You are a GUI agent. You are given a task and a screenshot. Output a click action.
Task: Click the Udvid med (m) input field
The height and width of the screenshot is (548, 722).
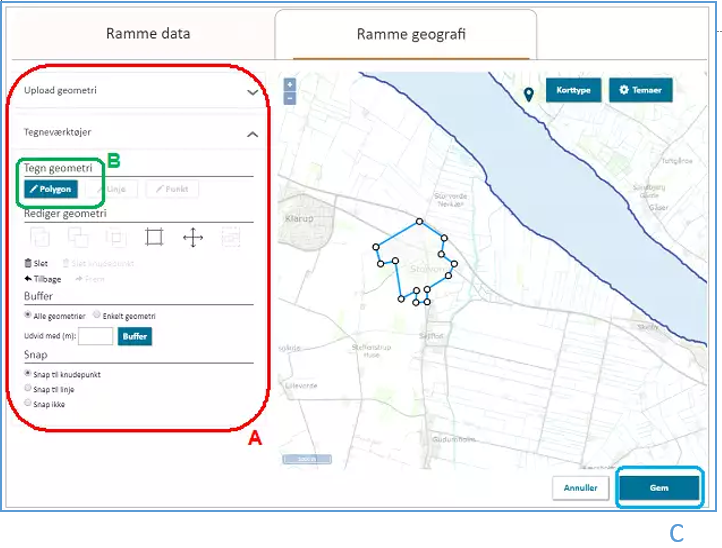(95, 337)
